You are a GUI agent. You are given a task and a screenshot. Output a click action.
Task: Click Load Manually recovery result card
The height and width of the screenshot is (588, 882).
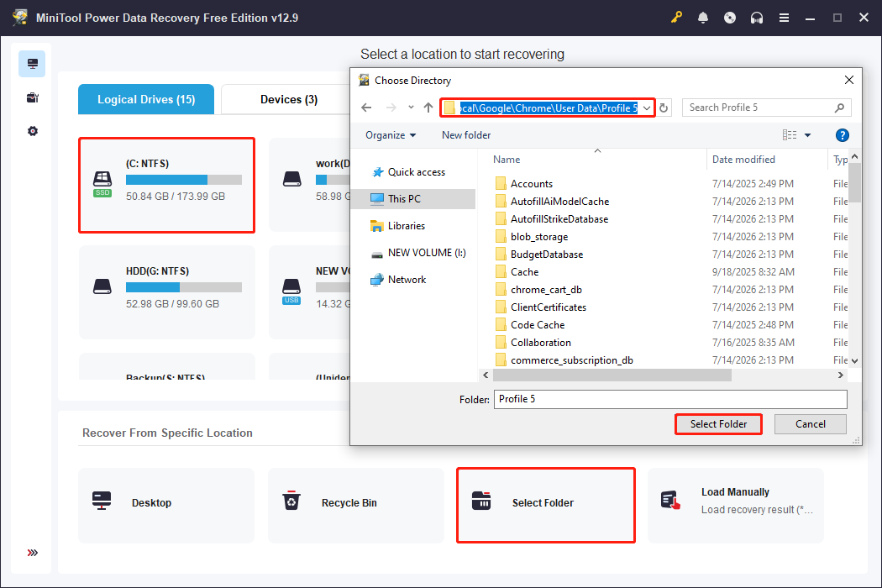pos(736,506)
